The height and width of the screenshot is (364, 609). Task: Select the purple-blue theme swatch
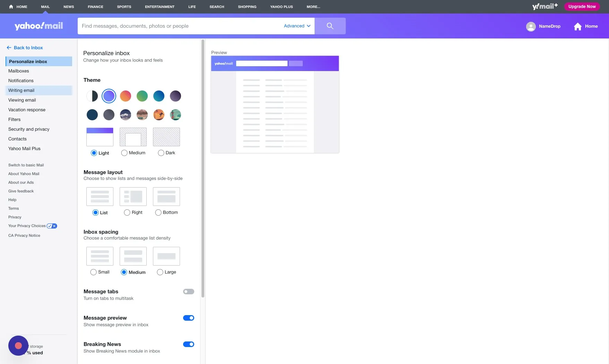pos(109,96)
